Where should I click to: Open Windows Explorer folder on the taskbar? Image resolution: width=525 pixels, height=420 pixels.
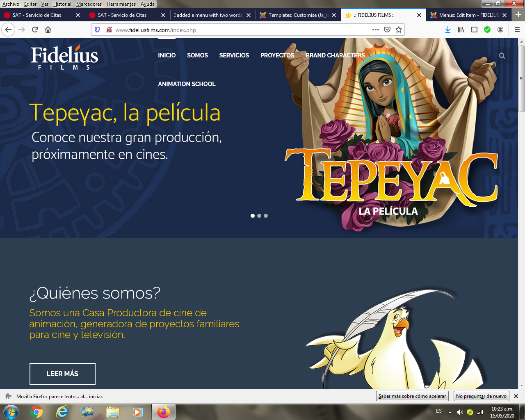pyautogui.click(x=112, y=412)
